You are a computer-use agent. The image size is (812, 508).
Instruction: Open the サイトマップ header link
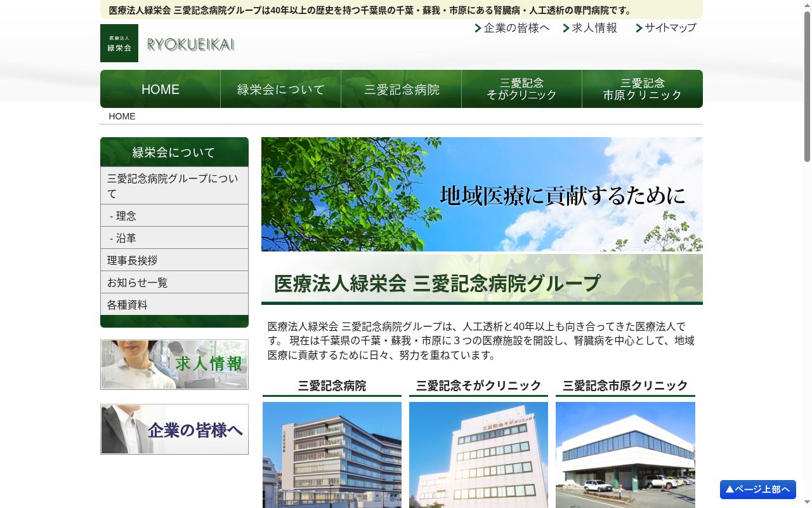point(666,28)
